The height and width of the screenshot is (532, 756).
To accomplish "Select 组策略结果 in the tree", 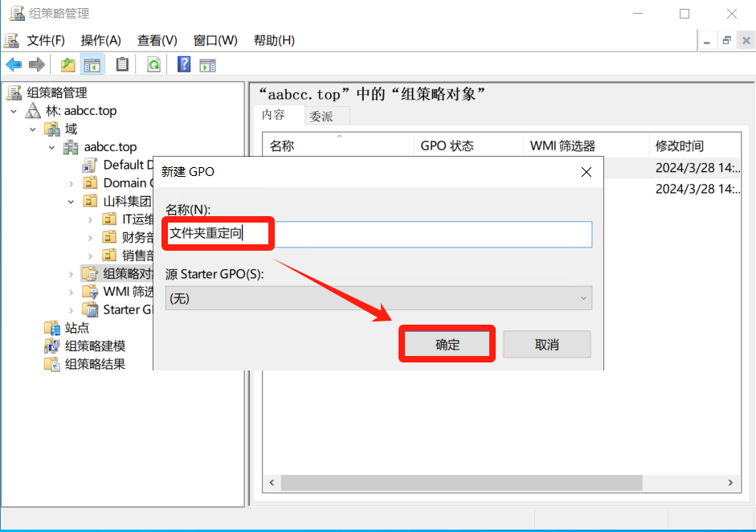I will point(95,364).
